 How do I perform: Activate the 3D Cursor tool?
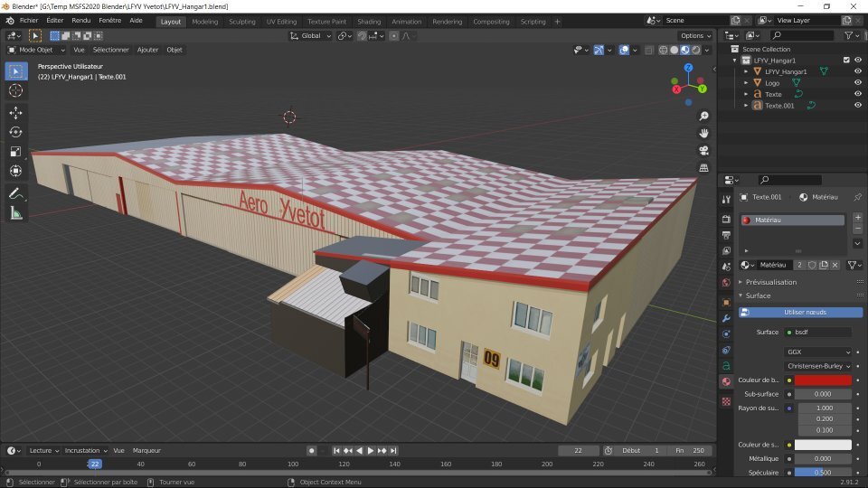(x=15, y=90)
